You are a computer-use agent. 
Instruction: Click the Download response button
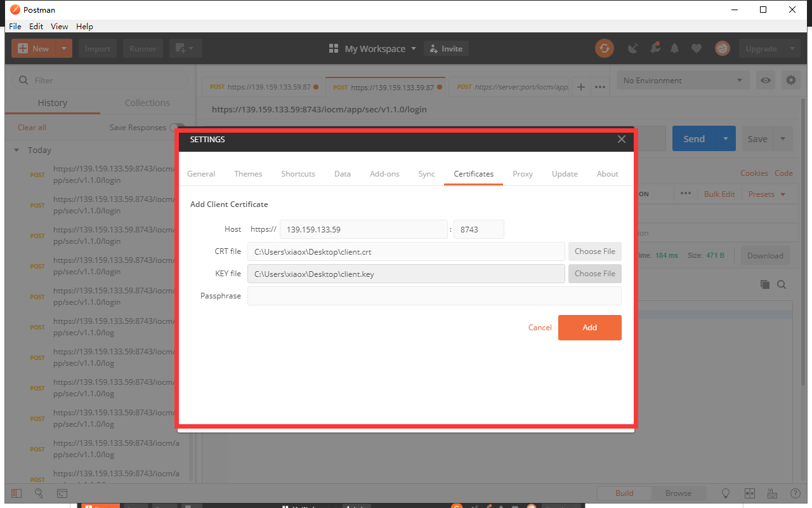[x=765, y=256]
